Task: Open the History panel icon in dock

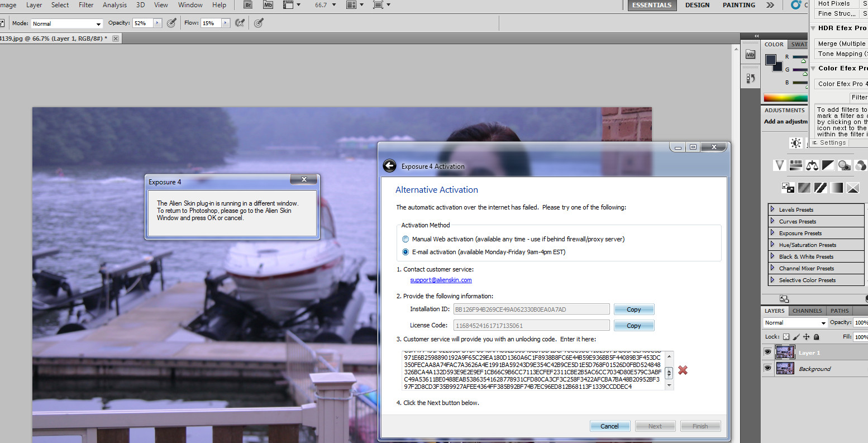Action: click(750, 79)
